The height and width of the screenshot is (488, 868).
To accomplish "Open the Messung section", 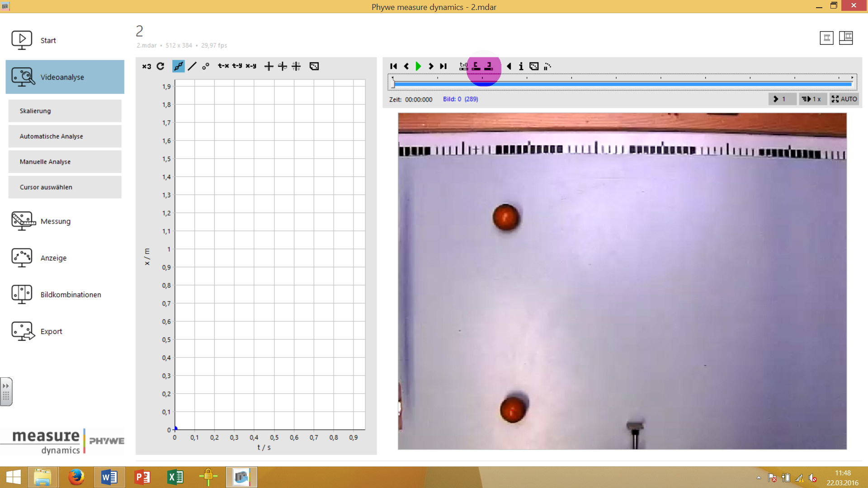I will 55,221.
